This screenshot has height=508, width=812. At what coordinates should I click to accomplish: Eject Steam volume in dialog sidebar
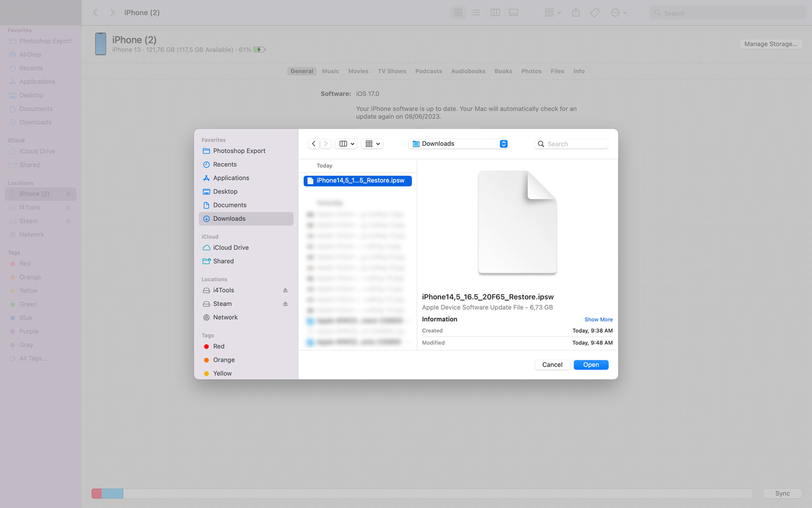(285, 304)
